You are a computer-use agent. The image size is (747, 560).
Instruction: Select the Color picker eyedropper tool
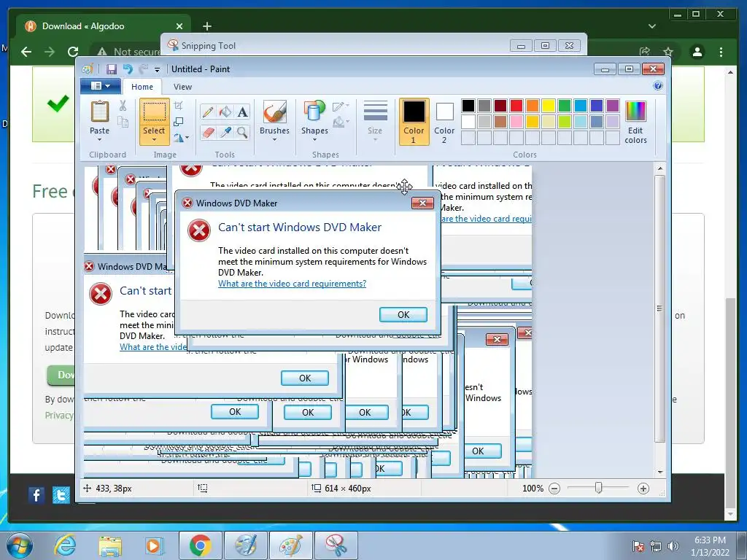pyautogui.click(x=225, y=132)
